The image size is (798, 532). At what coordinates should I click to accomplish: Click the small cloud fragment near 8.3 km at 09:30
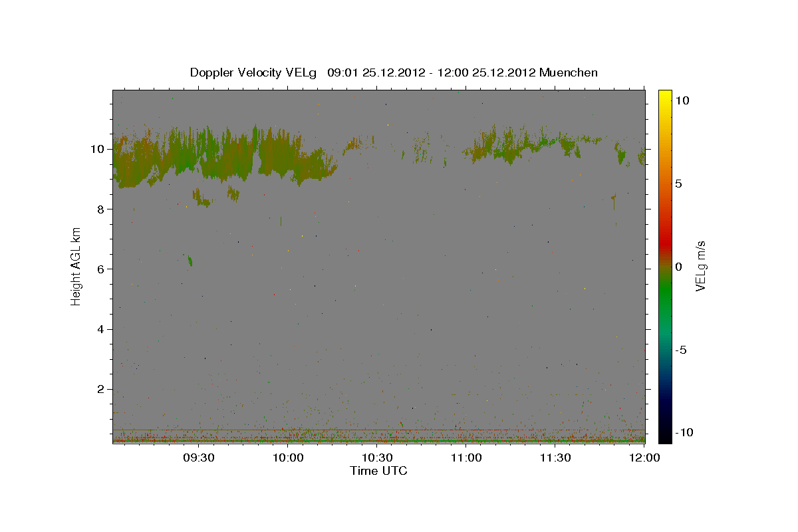click(201, 198)
